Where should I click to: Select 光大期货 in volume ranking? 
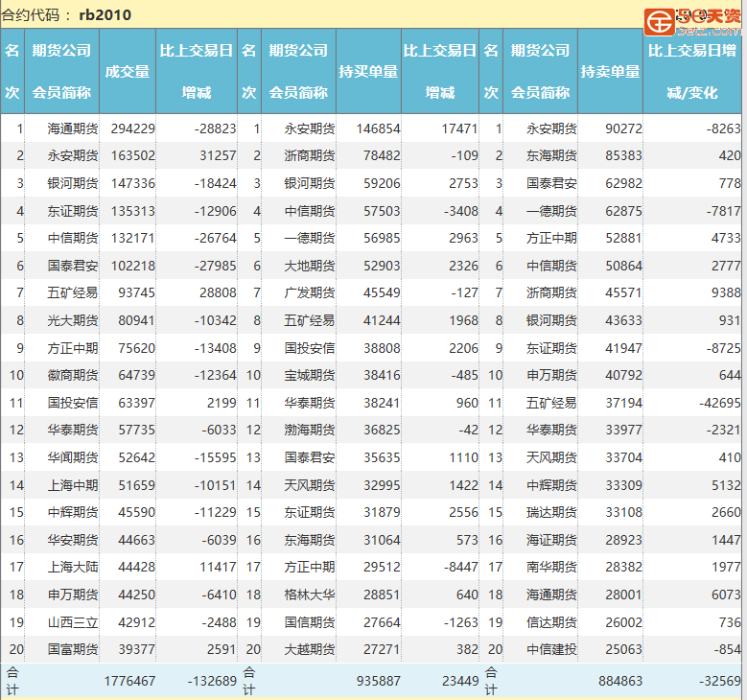click(x=73, y=320)
